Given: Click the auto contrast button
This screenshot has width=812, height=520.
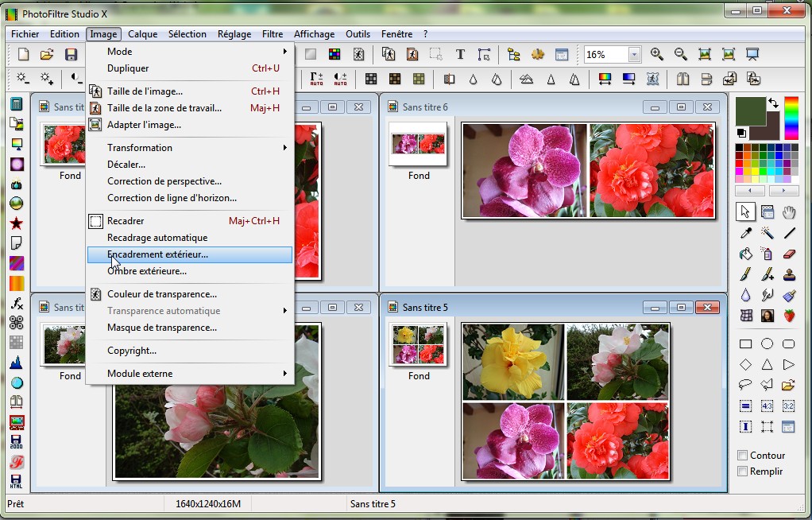Looking at the screenshot, I should pos(340,79).
